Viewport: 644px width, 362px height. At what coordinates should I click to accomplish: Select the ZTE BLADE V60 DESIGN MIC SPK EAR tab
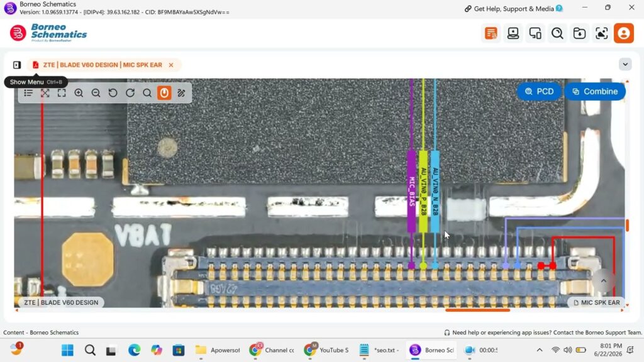coord(103,65)
